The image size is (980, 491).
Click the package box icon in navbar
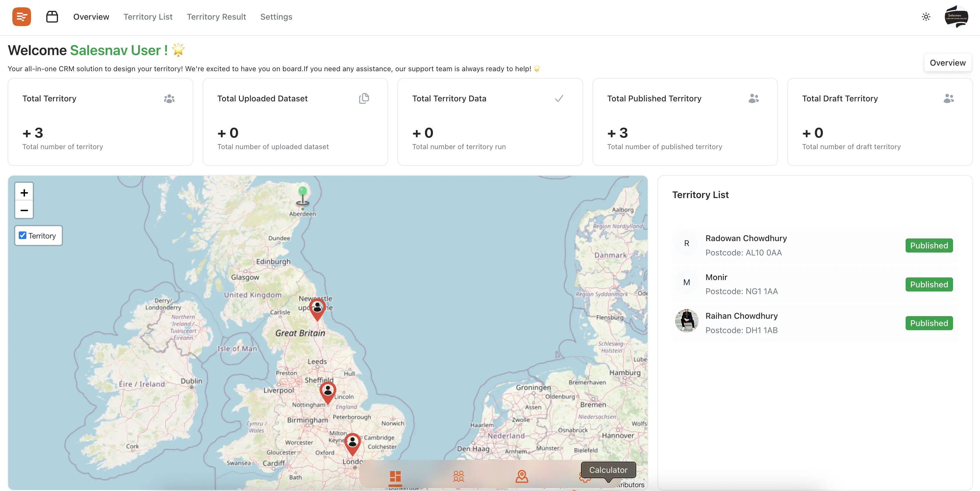pos(52,17)
